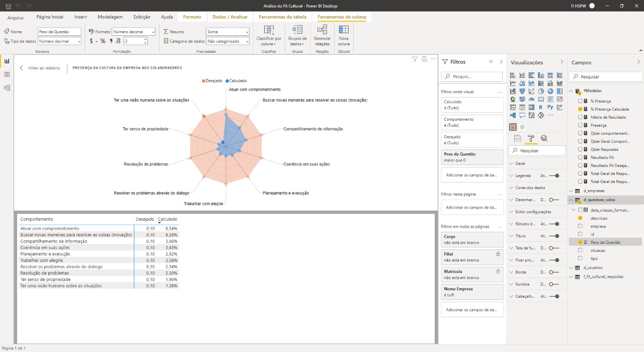The image size is (644, 352).
Task: Click the Nome field with Peso da Questão
Action: coord(59,32)
